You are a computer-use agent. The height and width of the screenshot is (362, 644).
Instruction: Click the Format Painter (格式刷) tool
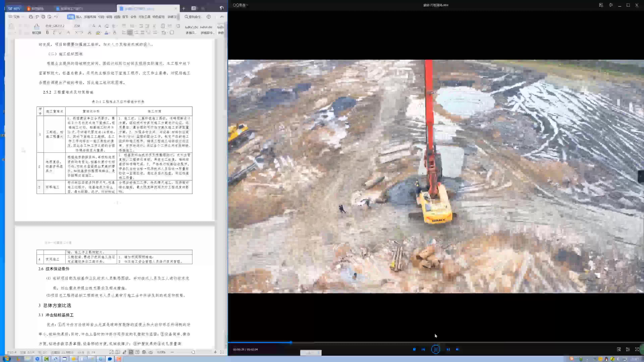(x=37, y=29)
